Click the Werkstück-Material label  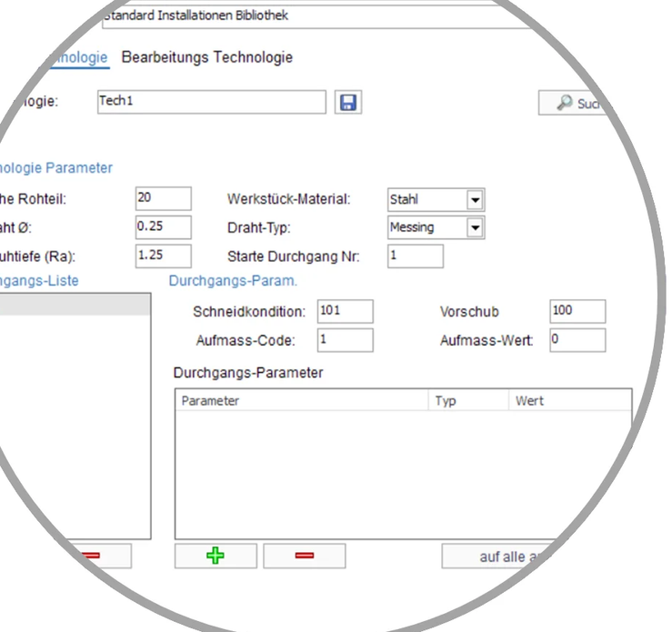288,199
